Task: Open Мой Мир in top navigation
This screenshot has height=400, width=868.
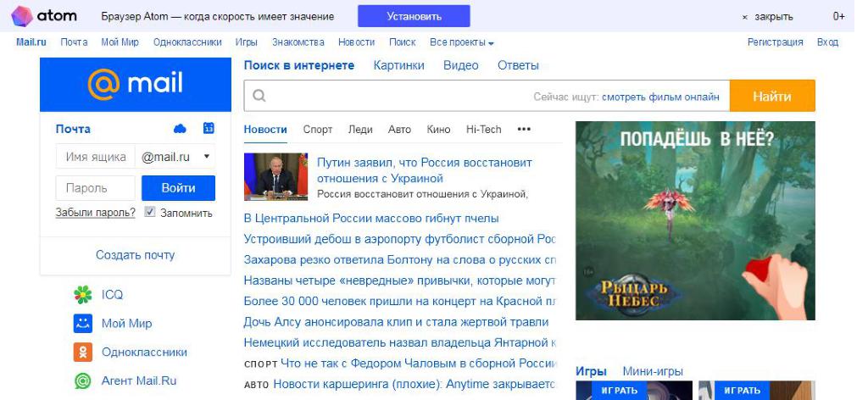Action: pos(120,42)
